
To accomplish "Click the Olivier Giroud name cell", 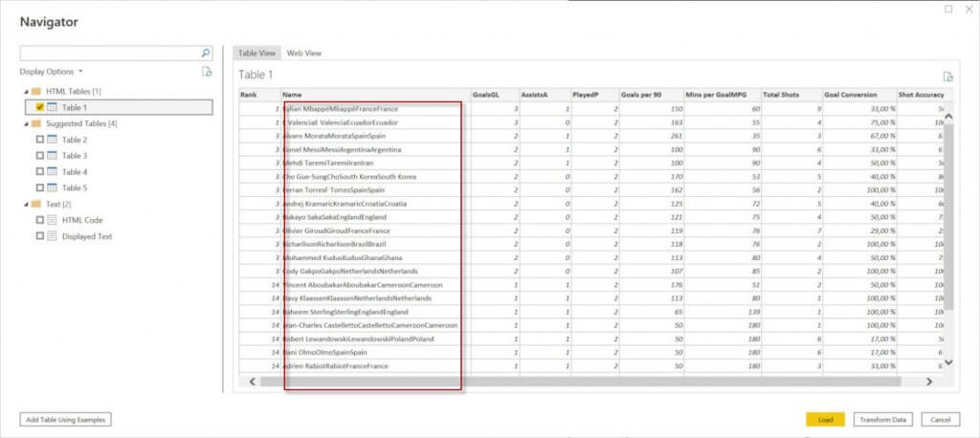I will tap(375, 230).
